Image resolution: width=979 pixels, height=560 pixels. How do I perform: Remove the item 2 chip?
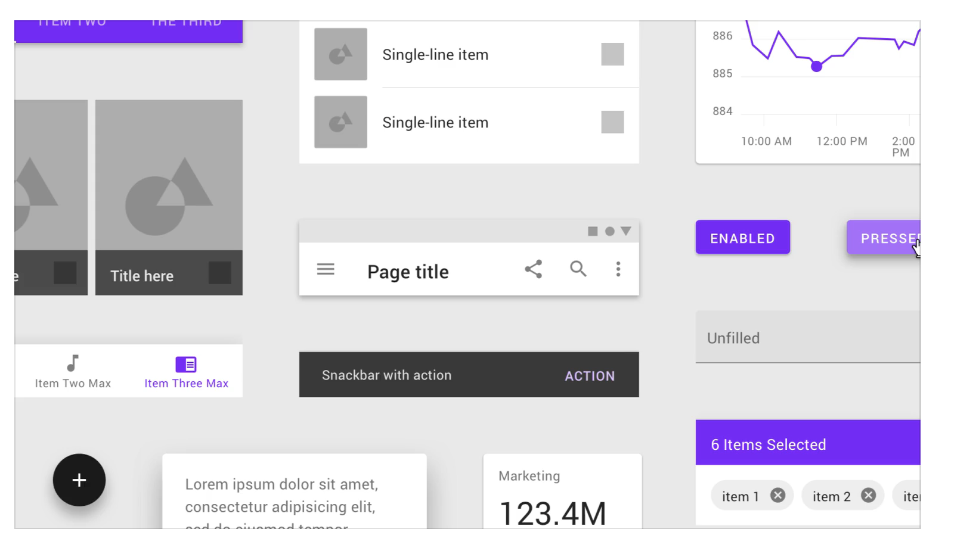point(868,496)
